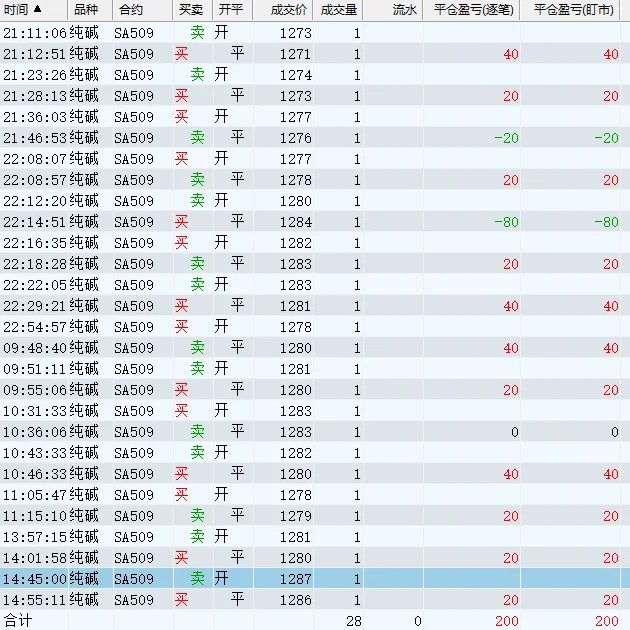This screenshot has width=630, height=630.
Task: Click the -20 loss in the 盯市 column
Action: (606, 138)
